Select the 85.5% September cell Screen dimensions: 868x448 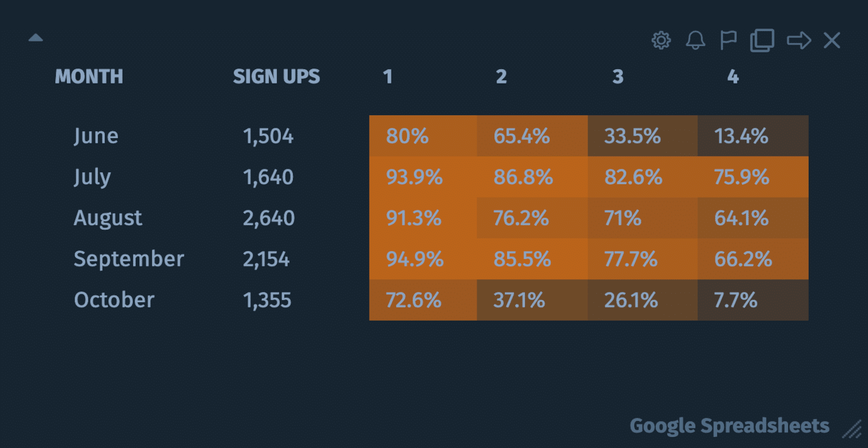coord(532,259)
